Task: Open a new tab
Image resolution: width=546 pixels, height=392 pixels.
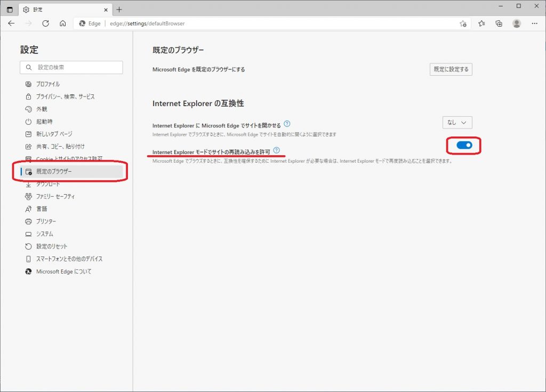Action: click(x=119, y=10)
